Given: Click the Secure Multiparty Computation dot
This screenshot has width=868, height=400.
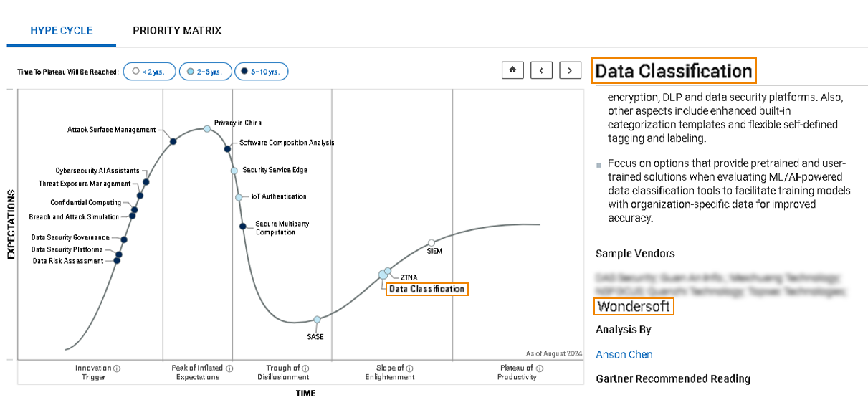Looking at the screenshot, I should [x=243, y=227].
